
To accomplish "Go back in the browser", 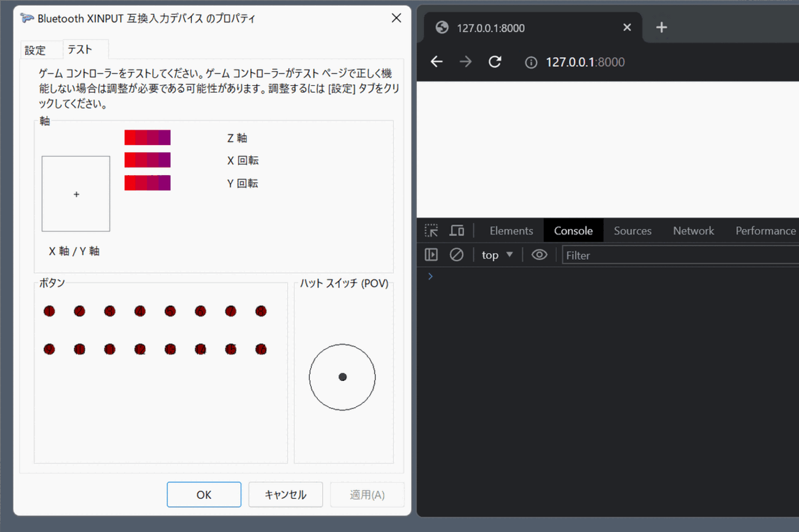I will pyautogui.click(x=436, y=61).
